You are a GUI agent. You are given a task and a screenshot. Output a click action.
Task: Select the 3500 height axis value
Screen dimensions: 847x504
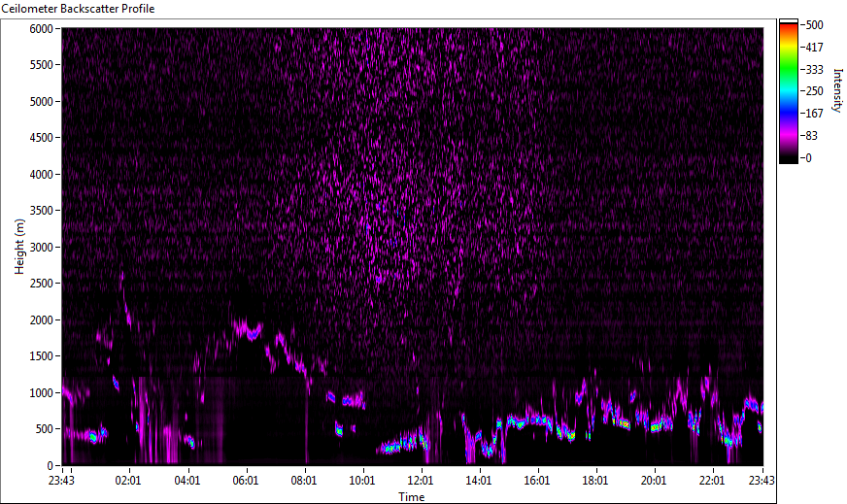41,211
